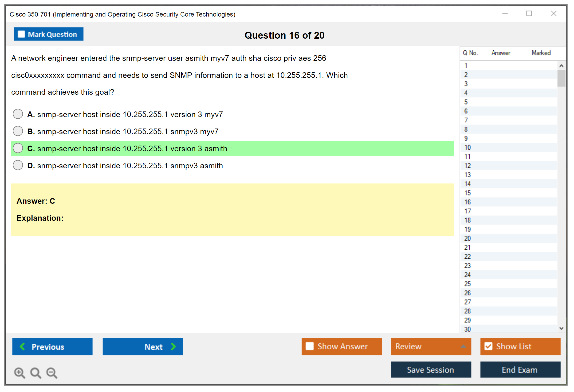574x392 pixels.
Task: Toggle the Show Answer checkbox
Action: click(x=310, y=346)
